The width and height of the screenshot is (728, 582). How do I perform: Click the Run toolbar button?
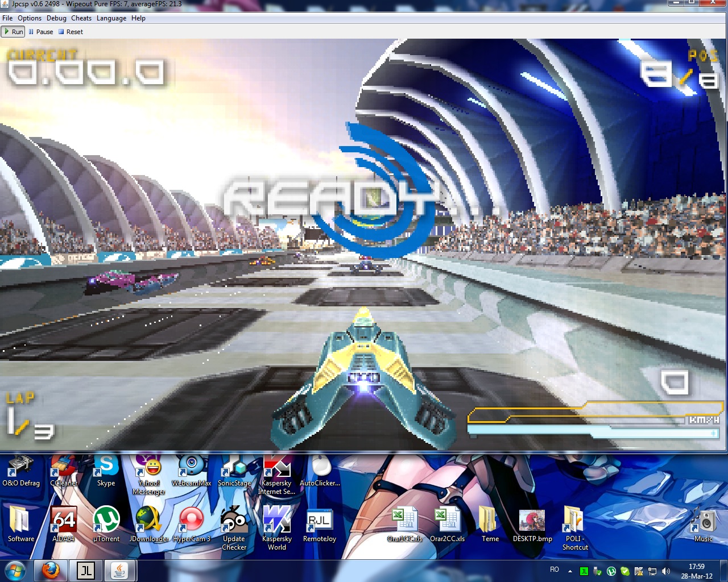coord(14,32)
